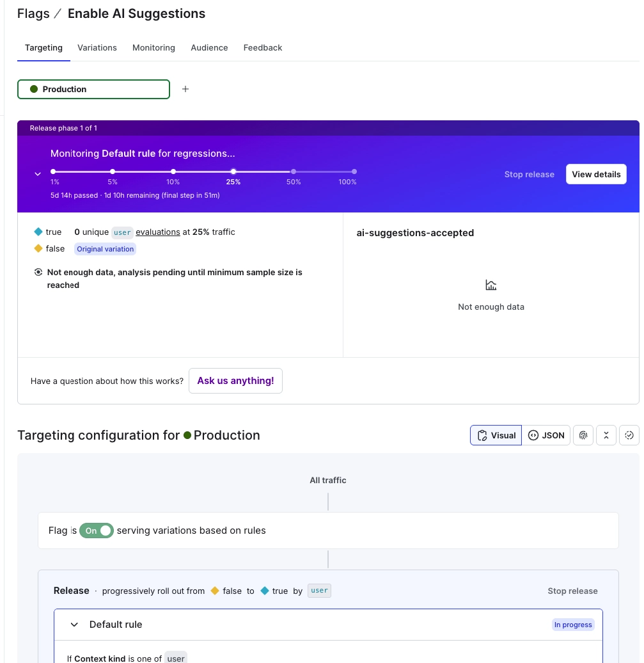This screenshot has width=644, height=663.
Task: Collapse the release monitoring banner chevron
Action: (x=38, y=174)
